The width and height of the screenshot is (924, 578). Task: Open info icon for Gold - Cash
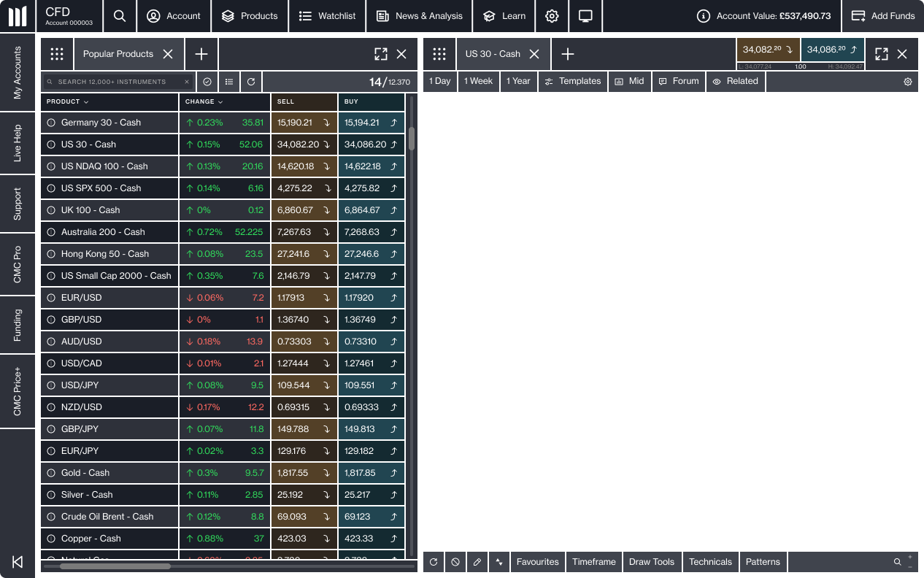(51, 473)
